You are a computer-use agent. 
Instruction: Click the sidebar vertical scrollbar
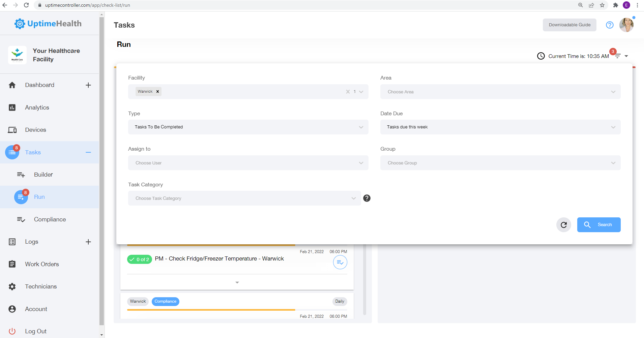[102, 171]
